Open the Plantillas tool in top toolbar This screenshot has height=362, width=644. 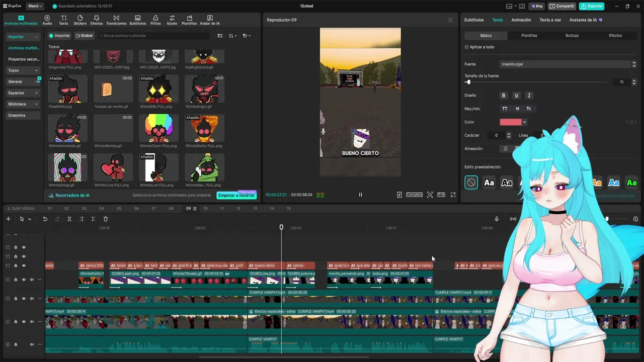pos(189,20)
